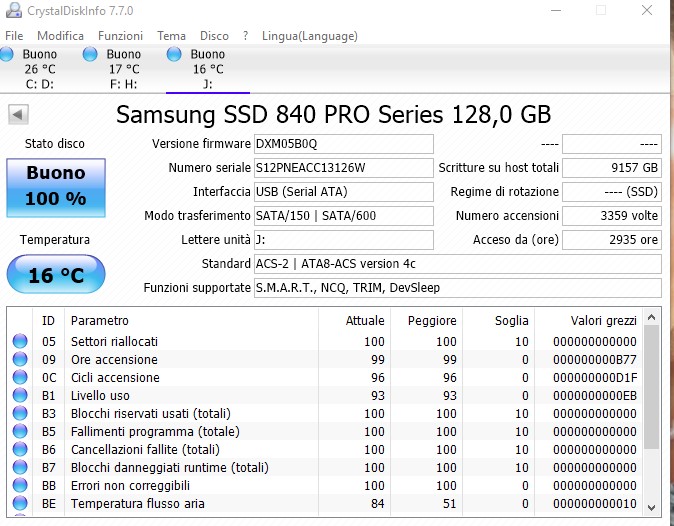Open the File menu
This screenshot has width=674, height=526.
14,36
